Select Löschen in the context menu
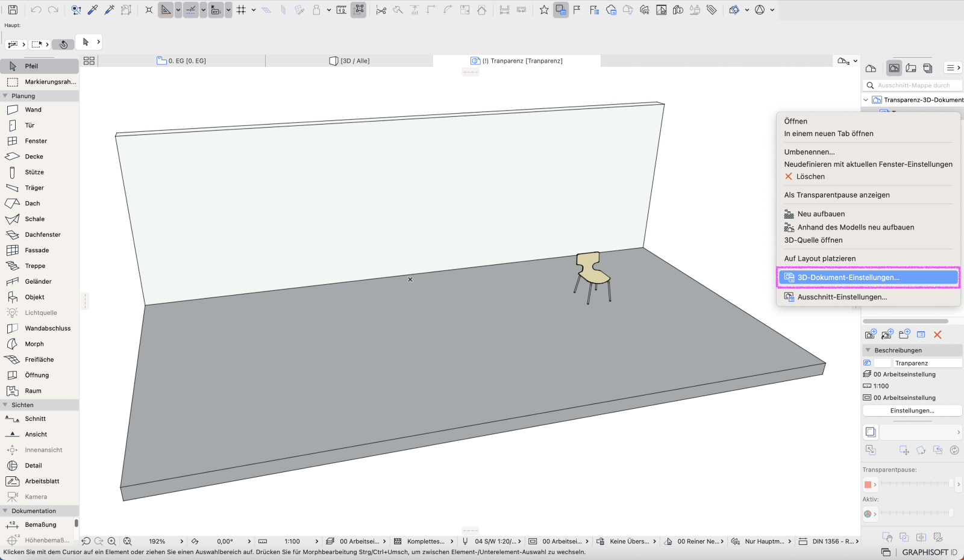 (x=810, y=176)
